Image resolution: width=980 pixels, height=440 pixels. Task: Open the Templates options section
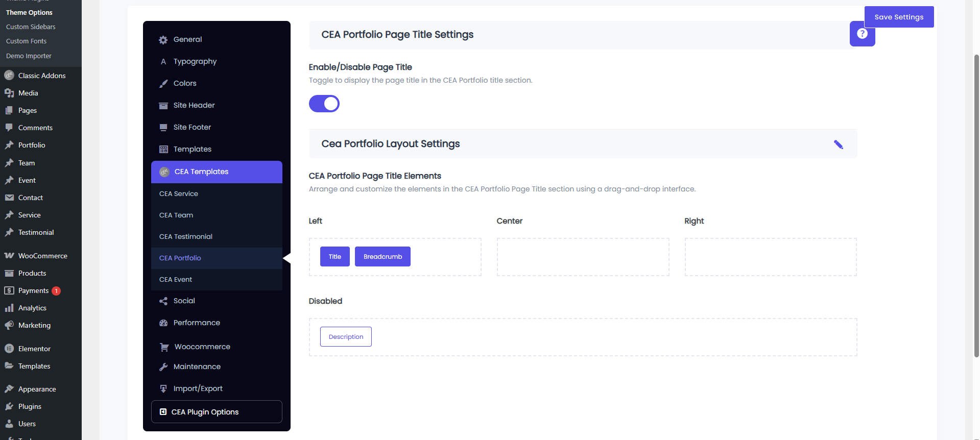192,150
